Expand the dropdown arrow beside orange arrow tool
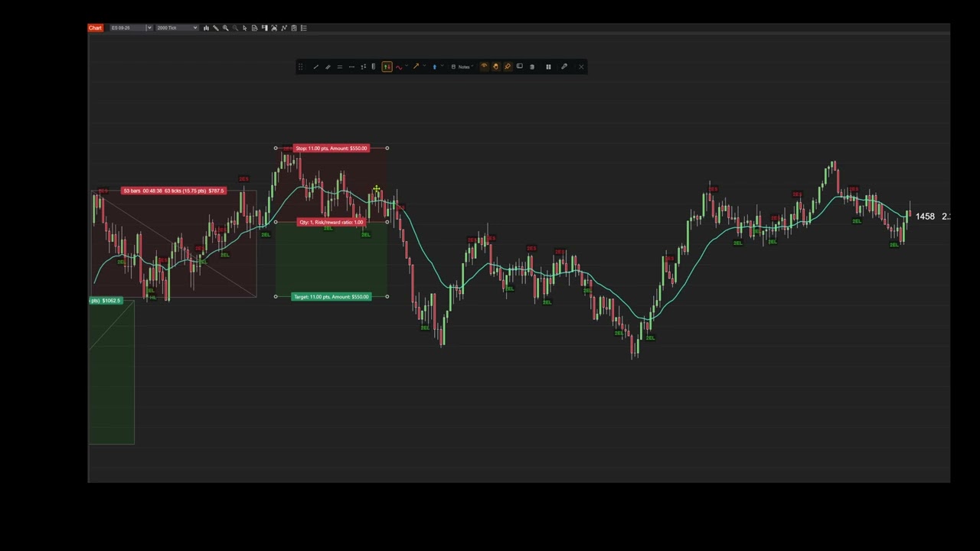Screen dimensions: 980x551 coord(424,66)
